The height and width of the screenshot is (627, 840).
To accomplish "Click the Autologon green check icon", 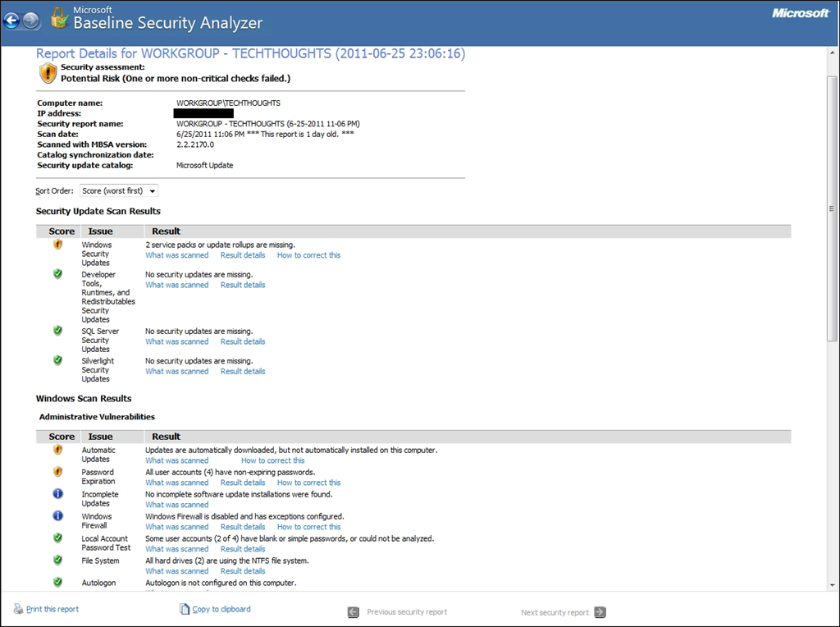I will pyautogui.click(x=58, y=582).
